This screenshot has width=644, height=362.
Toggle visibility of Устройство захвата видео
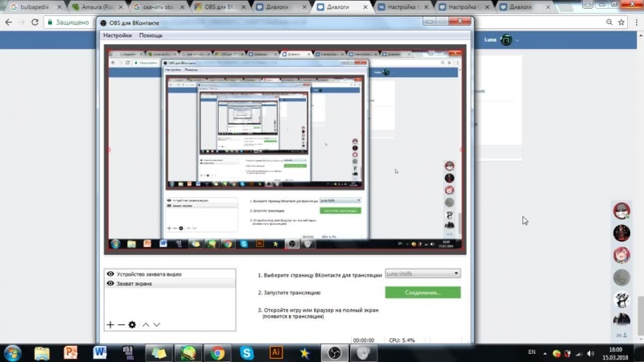click(x=110, y=274)
